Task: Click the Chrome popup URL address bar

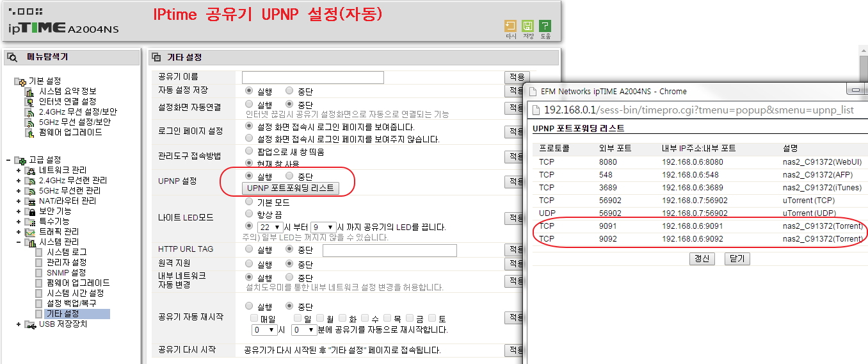Action: (x=698, y=110)
